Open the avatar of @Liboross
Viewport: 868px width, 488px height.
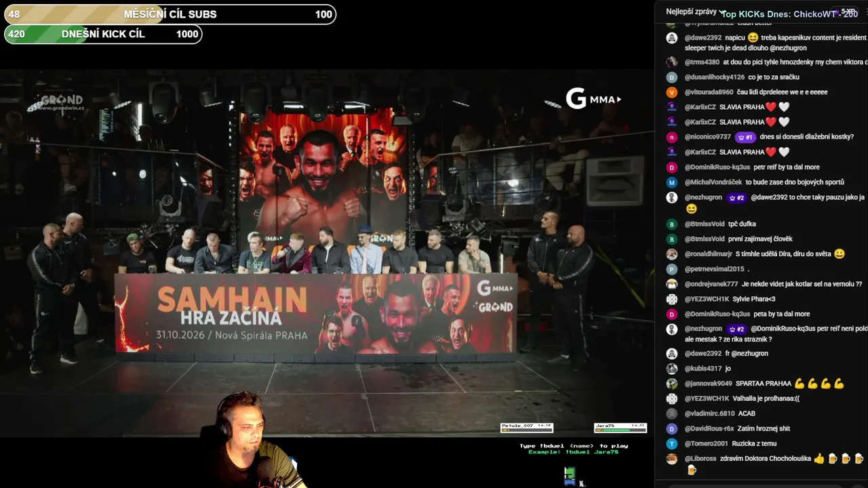pos(672,459)
